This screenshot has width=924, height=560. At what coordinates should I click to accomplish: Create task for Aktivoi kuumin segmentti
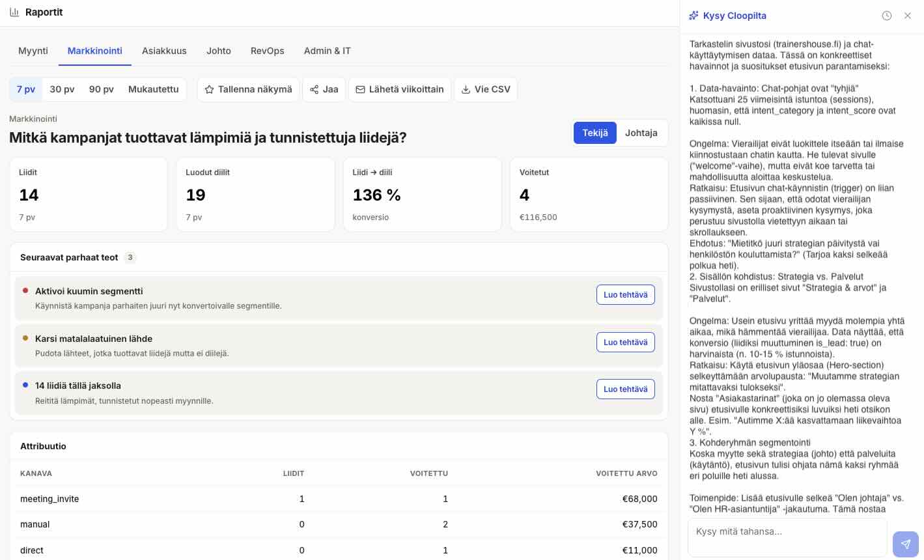click(626, 295)
